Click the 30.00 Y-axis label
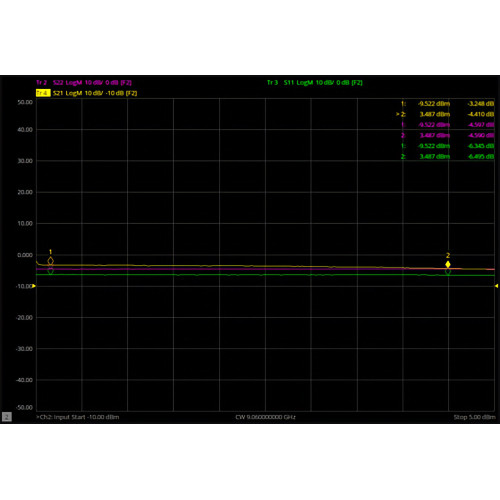This screenshot has width=500, height=500. [25, 161]
